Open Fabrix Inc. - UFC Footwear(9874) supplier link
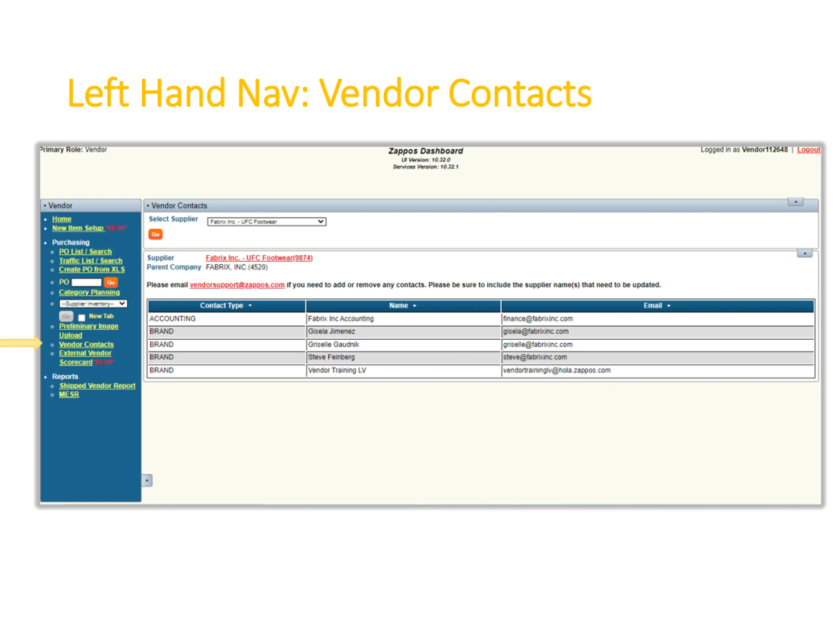 pyautogui.click(x=259, y=258)
